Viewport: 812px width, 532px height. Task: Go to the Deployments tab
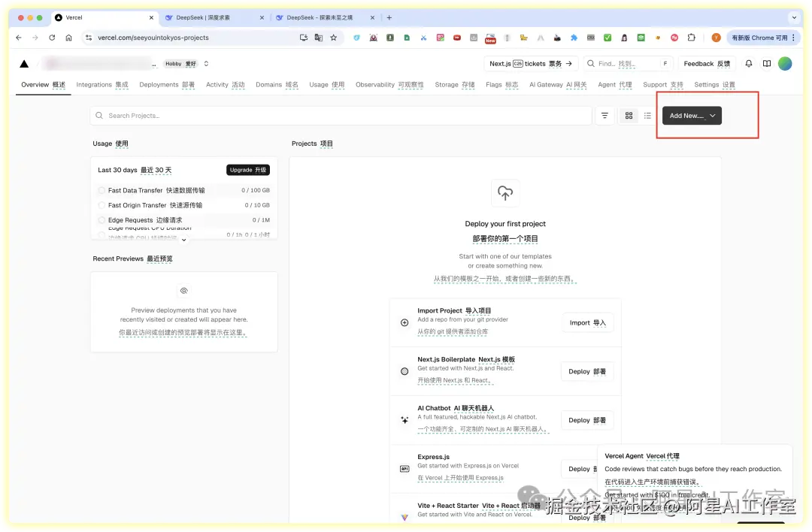[x=167, y=84]
